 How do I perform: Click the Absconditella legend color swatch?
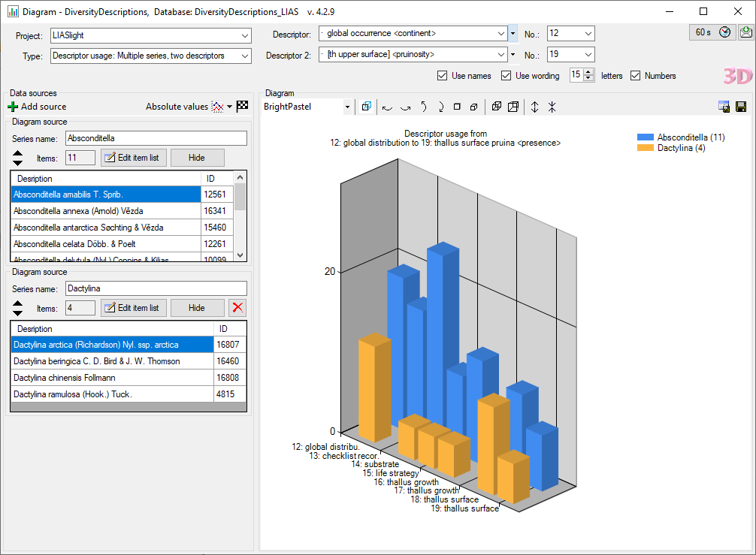pyautogui.click(x=645, y=137)
